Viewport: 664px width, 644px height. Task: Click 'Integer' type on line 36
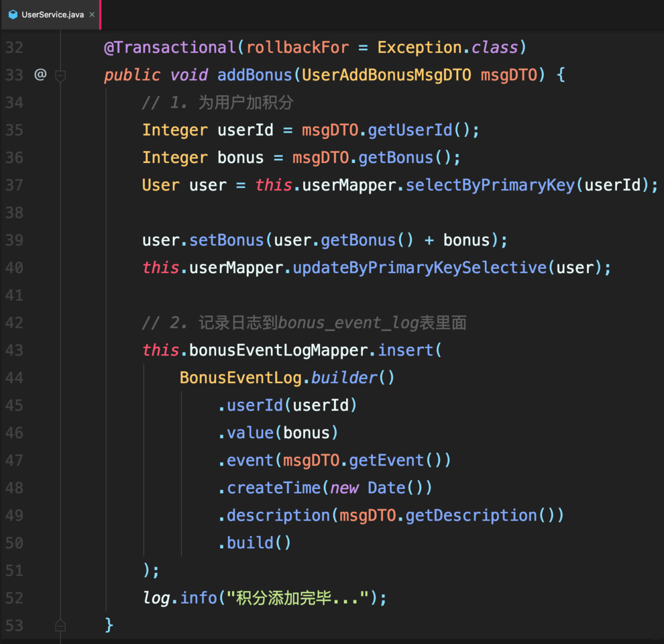(175, 158)
